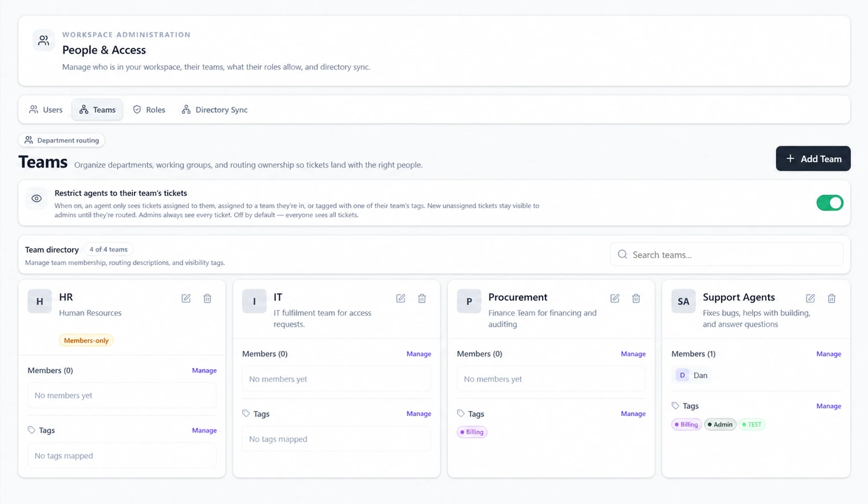Edit the Procurement team card
This screenshot has width=868, height=504.
(615, 298)
